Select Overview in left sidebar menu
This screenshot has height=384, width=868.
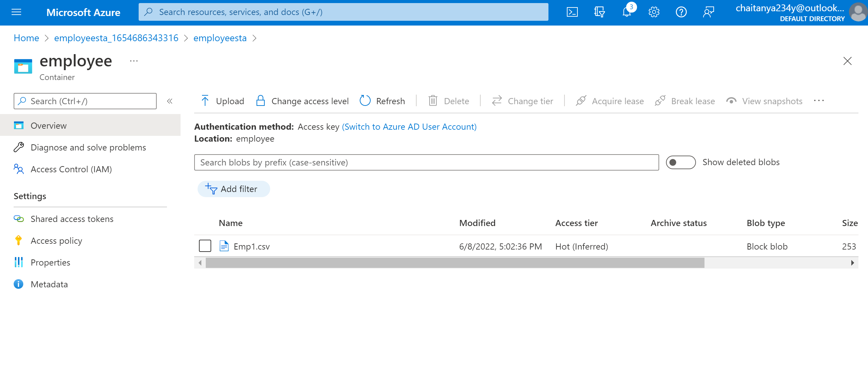tap(49, 125)
